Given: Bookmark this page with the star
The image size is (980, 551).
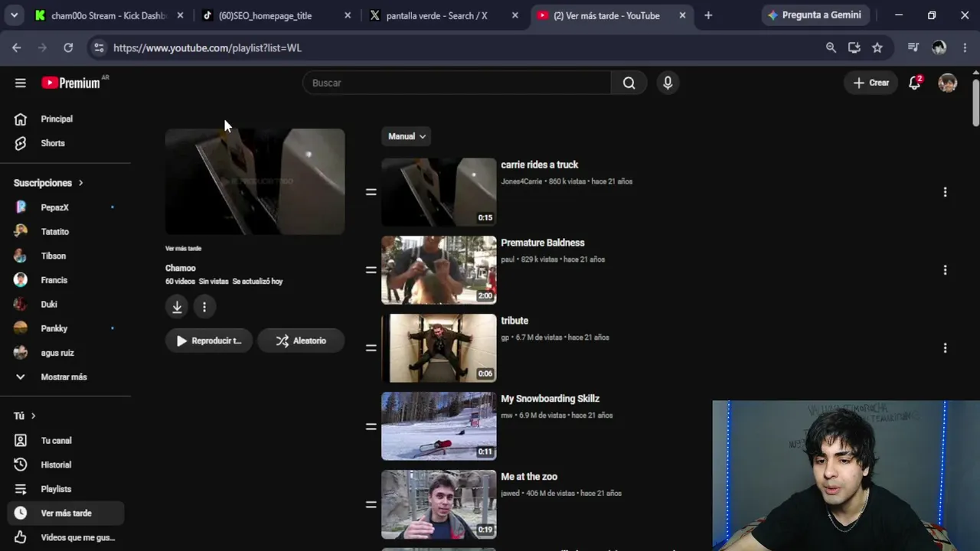Looking at the screenshot, I should pyautogui.click(x=877, y=47).
